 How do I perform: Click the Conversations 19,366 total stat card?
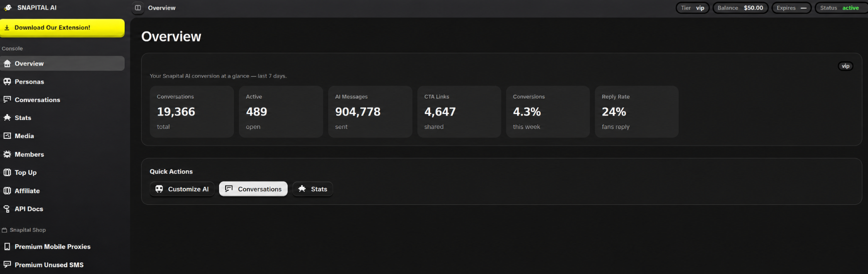[192, 112]
